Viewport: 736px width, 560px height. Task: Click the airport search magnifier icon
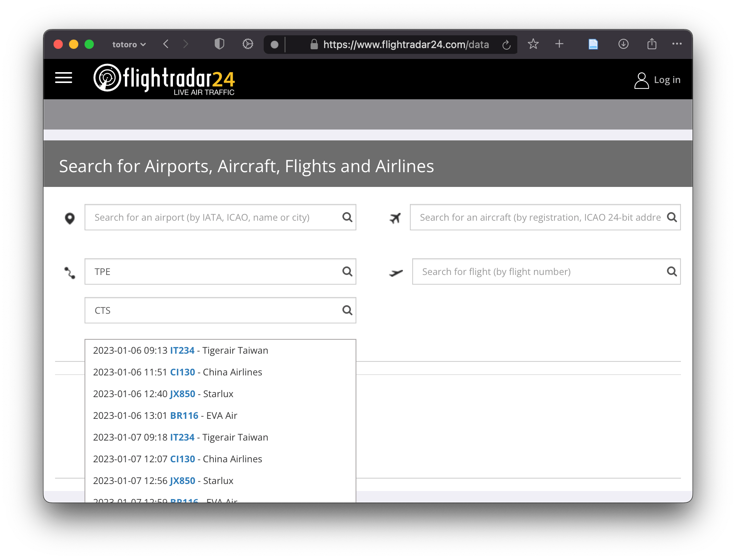coord(347,217)
